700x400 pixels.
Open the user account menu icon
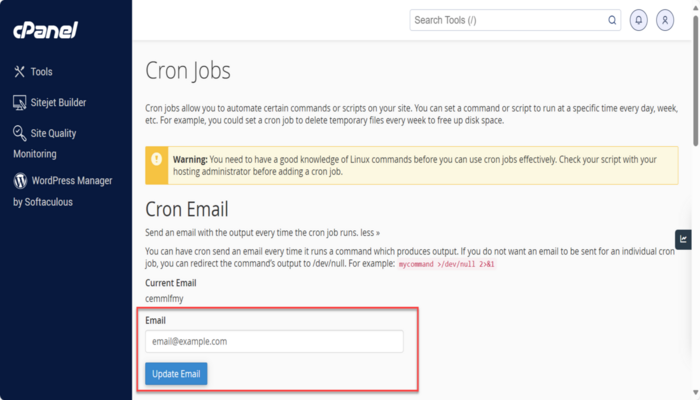click(665, 20)
